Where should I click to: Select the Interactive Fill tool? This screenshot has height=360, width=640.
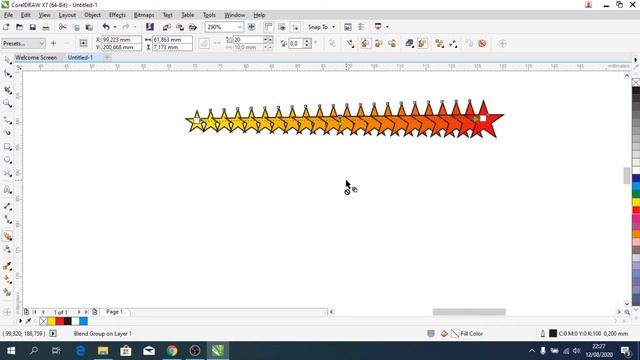[7, 280]
